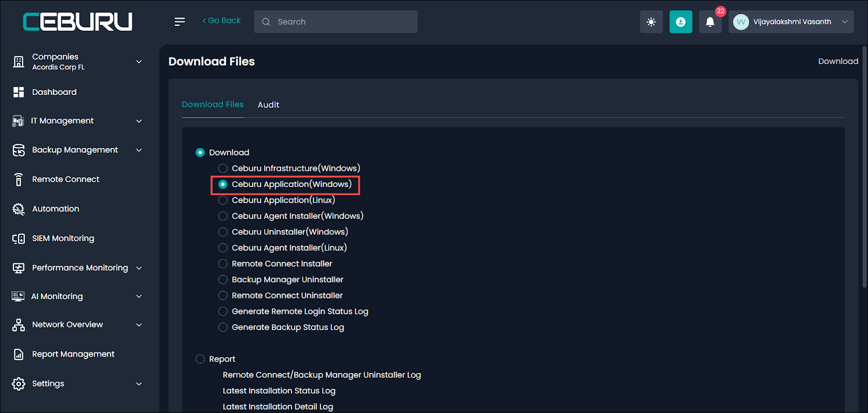Open SIEM Monitoring from the sidebar
Image resolution: width=868 pixels, height=413 pixels.
(x=63, y=238)
